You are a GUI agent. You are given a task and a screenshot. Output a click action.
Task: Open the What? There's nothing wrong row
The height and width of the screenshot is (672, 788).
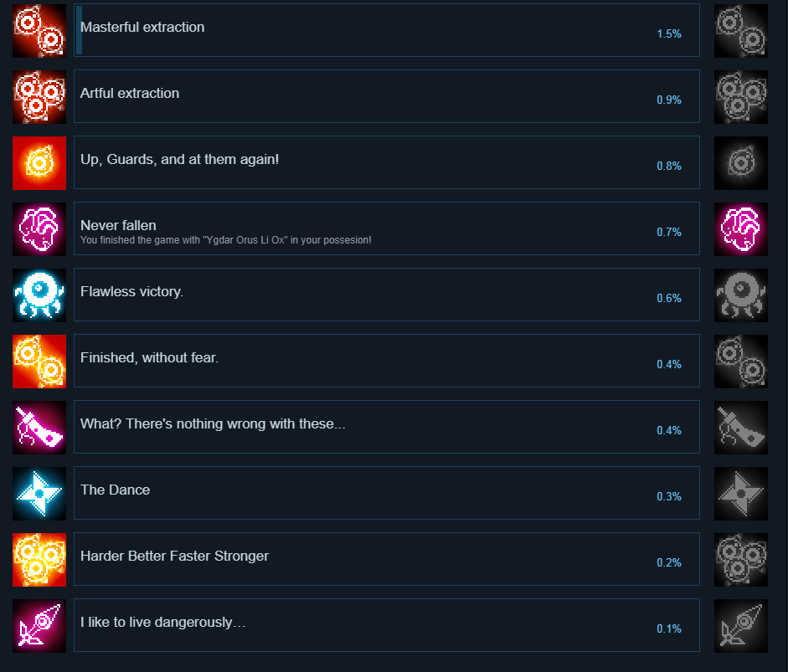click(386, 427)
